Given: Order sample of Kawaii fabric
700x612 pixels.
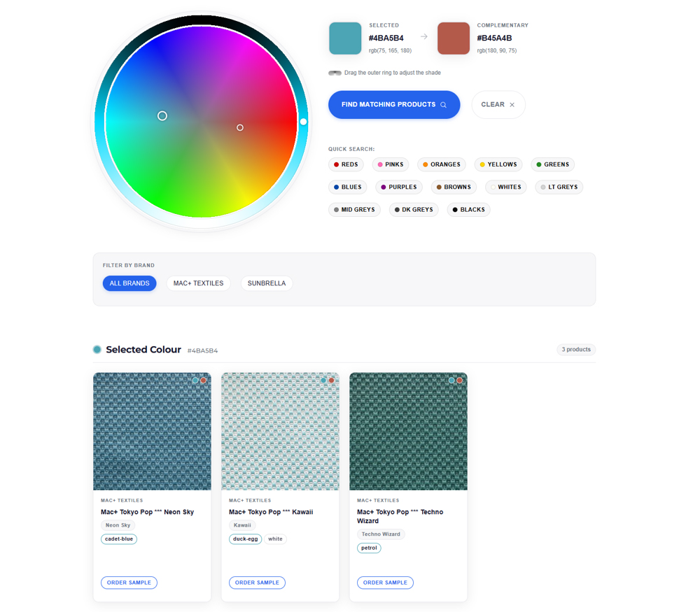Looking at the screenshot, I should pyautogui.click(x=257, y=583).
